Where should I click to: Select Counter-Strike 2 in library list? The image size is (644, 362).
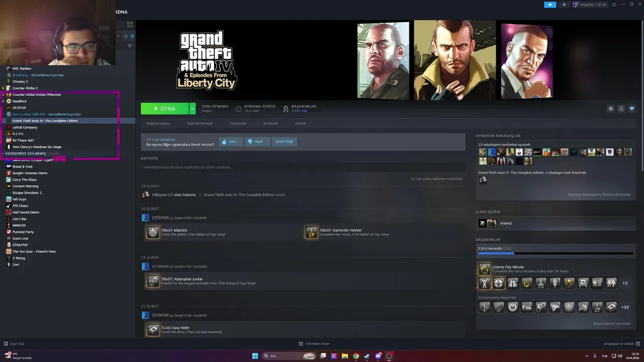[25, 88]
